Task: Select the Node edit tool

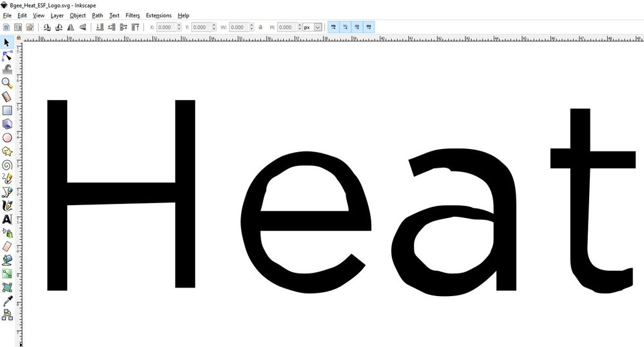Action: (x=7, y=56)
